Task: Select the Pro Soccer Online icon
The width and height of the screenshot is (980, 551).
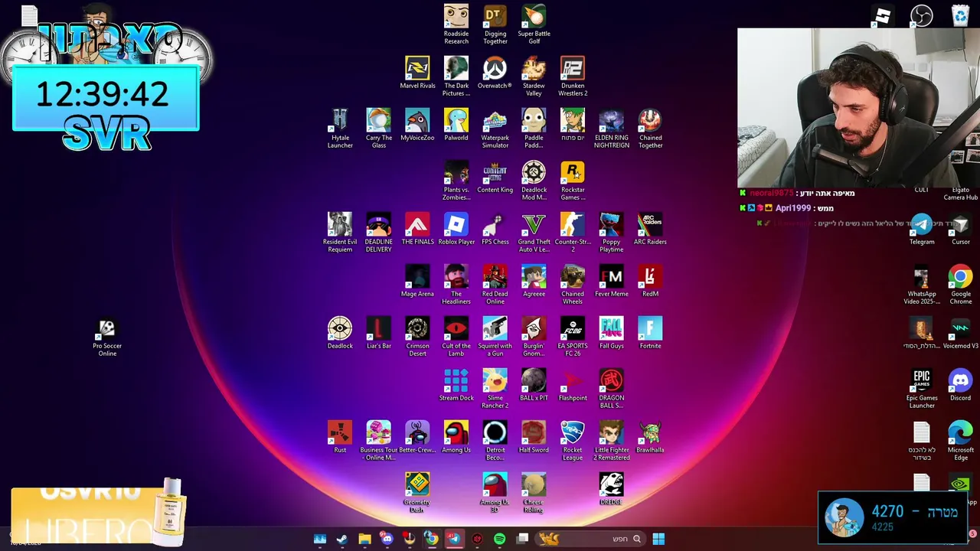Action: click(107, 337)
